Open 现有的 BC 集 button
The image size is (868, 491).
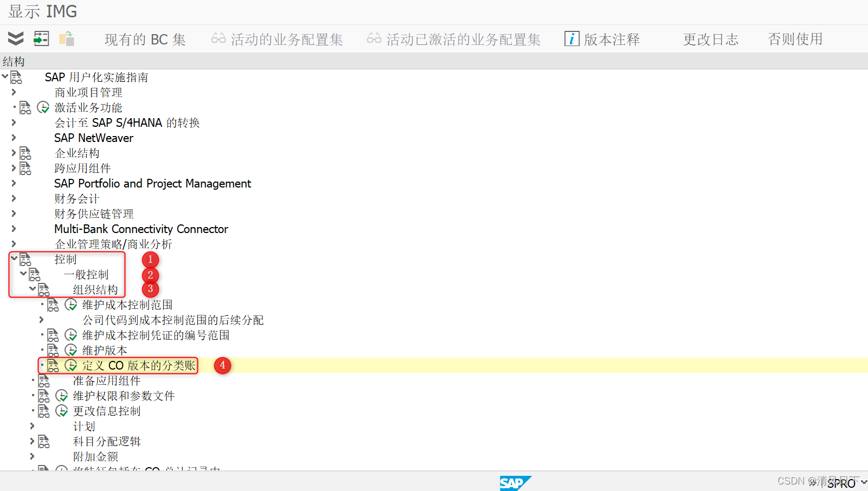pyautogui.click(x=145, y=40)
